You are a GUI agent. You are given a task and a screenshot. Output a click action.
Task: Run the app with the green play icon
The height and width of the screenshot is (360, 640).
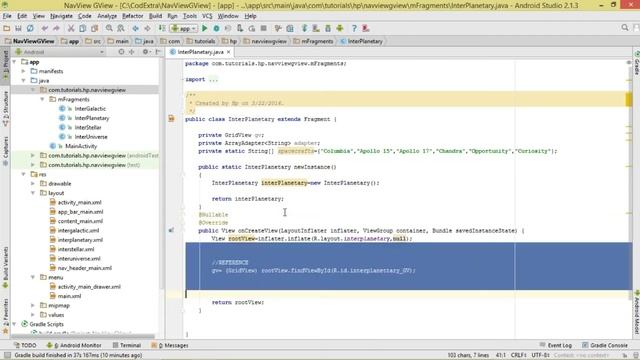pos(204,28)
